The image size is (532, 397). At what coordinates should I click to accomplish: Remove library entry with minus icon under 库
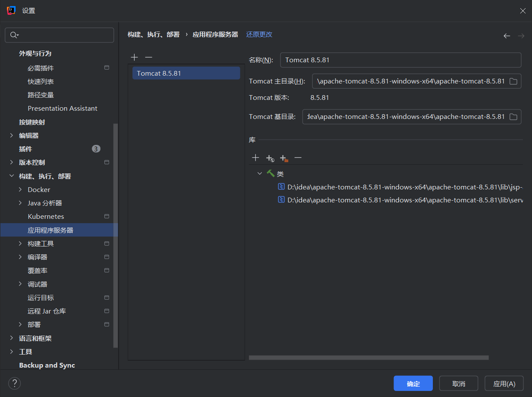(298, 158)
